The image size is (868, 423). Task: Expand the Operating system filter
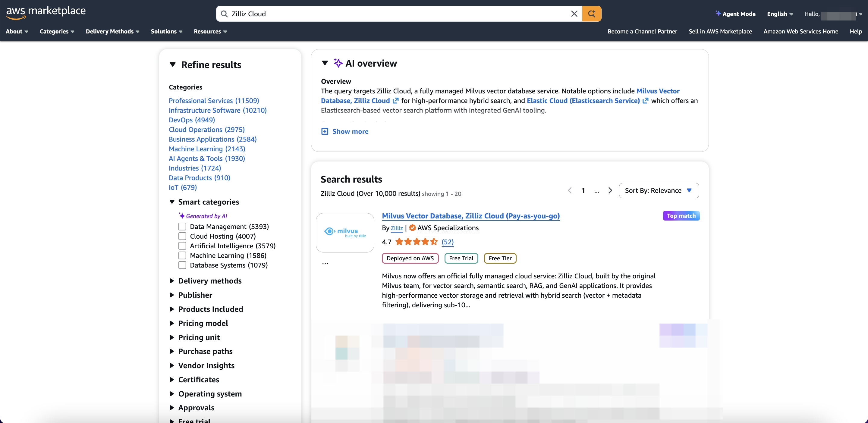pos(206,394)
